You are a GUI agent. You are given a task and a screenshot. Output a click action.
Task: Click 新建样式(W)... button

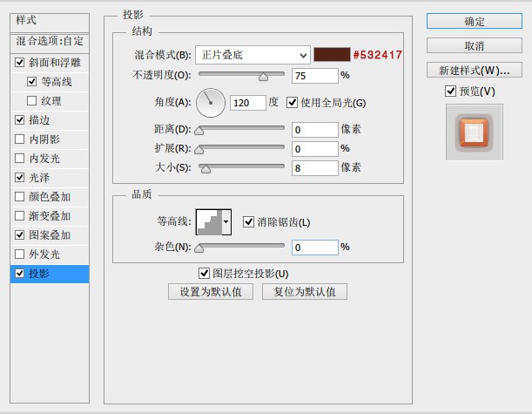coord(474,70)
